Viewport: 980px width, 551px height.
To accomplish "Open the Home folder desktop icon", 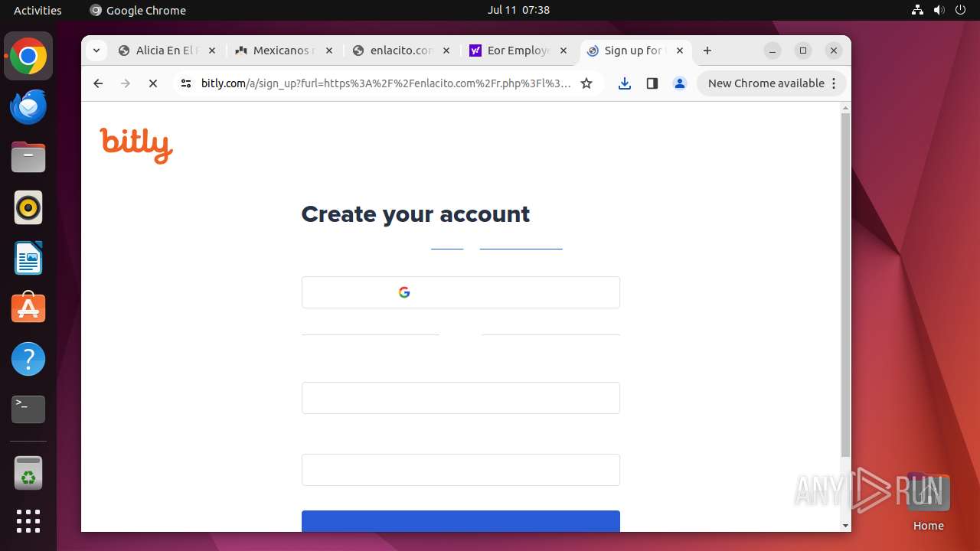I will point(928,502).
